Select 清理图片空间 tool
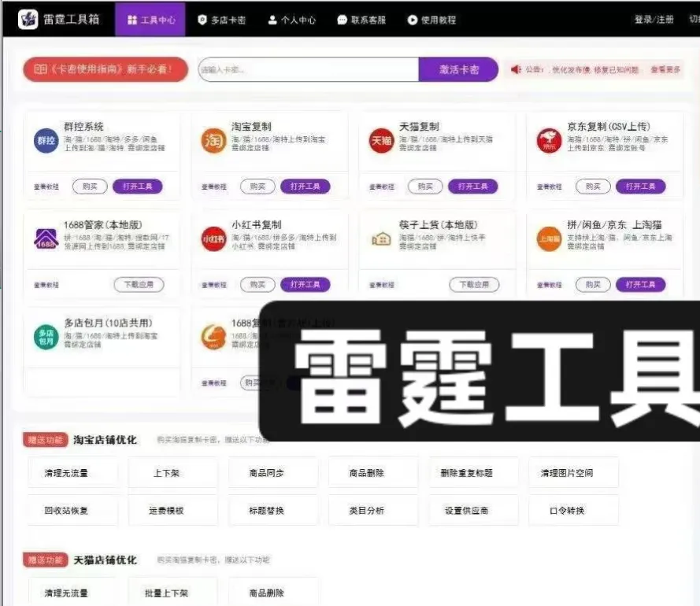Image resolution: width=700 pixels, height=606 pixels. tap(574, 472)
